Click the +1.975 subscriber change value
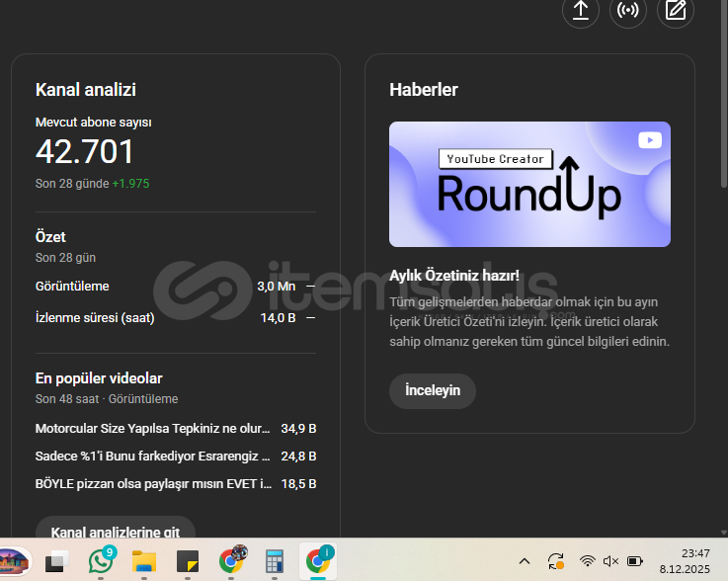Viewport: 728px width, 581px height. [130, 184]
